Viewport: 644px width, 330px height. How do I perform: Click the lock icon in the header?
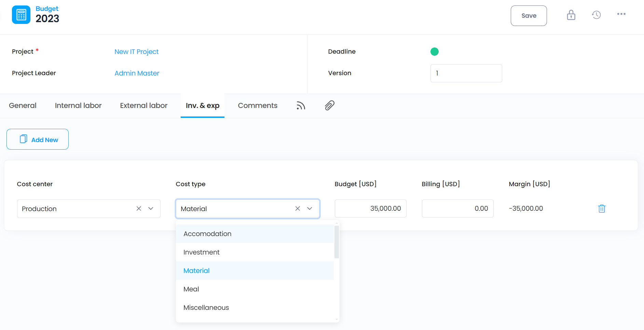click(571, 15)
